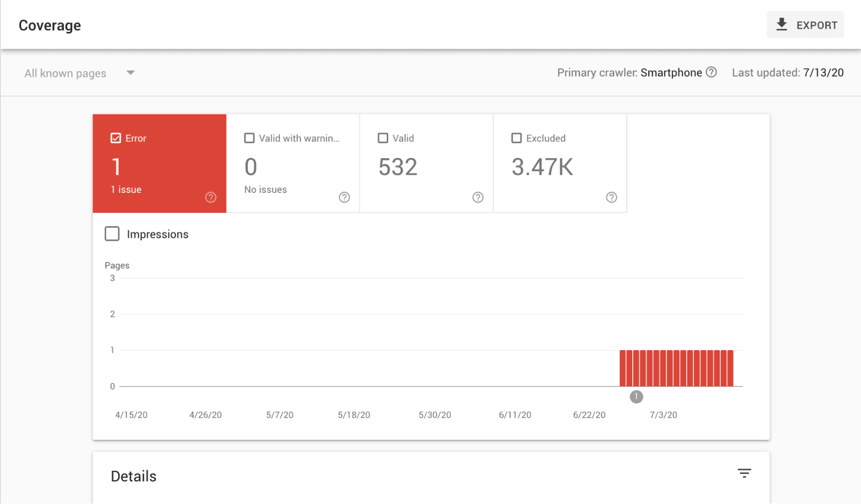Click the Excluded status help icon

[x=612, y=197]
